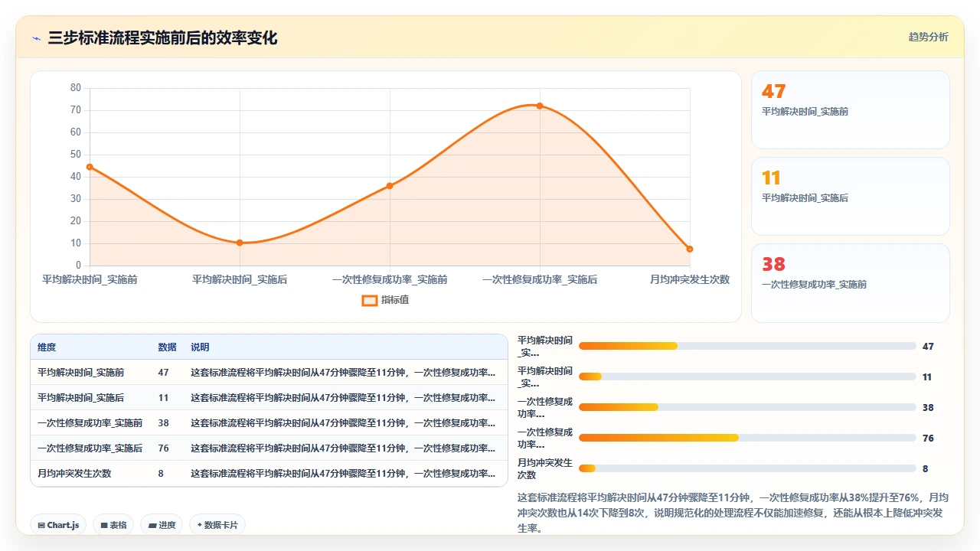The width and height of the screenshot is (980, 551).
Task: Click the progress bar valued 38
Action: (747, 407)
